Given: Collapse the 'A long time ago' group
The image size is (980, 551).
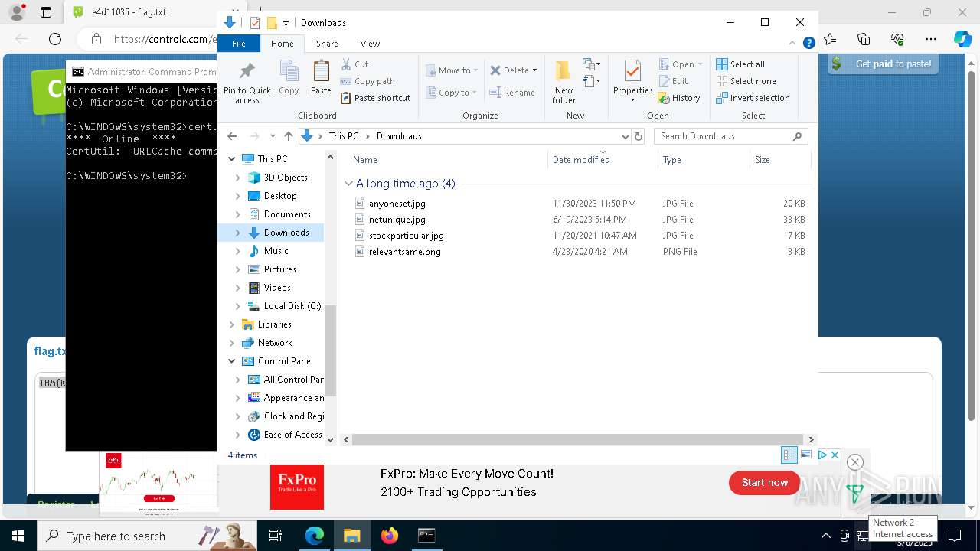Looking at the screenshot, I should click(x=348, y=184).
